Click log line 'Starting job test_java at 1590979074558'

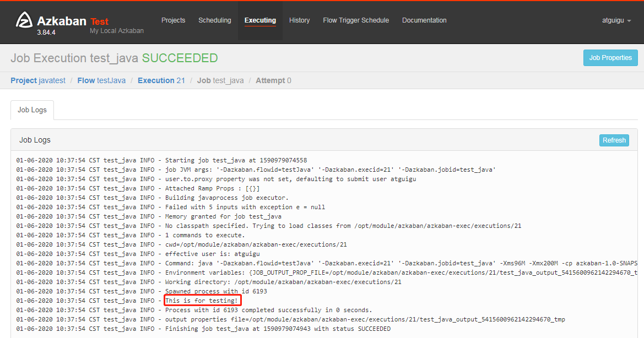point(161,160)
